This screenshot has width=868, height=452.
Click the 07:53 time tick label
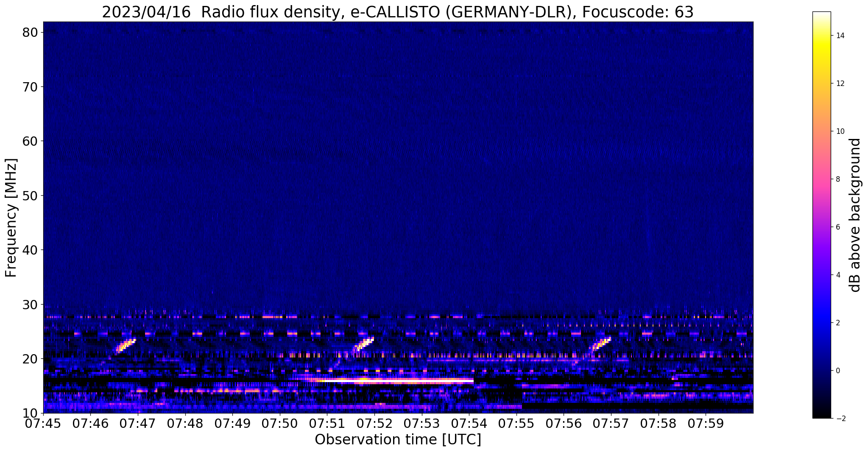click(422, 423)
